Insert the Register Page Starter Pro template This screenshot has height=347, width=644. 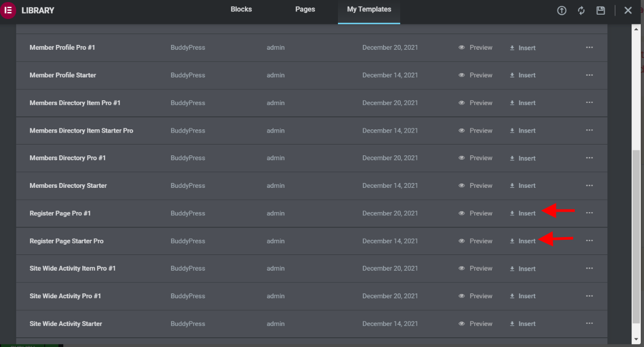click(x=523, y=241)
